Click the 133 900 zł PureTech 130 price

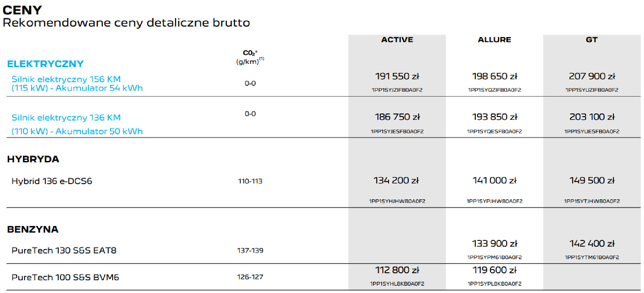click(x=495, y=244)
